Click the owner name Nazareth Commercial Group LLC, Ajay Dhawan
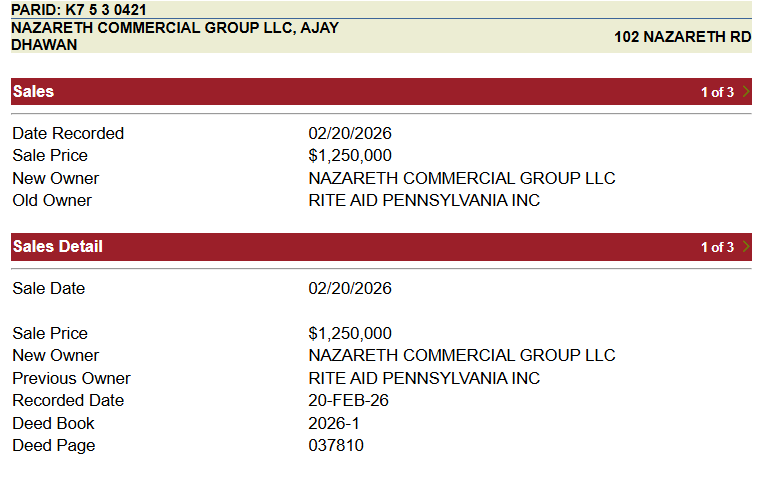This screenshot has height=479, width=768. point(174,36)
